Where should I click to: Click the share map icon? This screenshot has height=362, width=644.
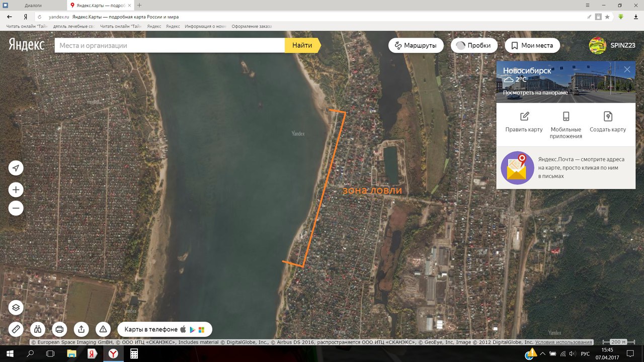[x=81, y=329]
